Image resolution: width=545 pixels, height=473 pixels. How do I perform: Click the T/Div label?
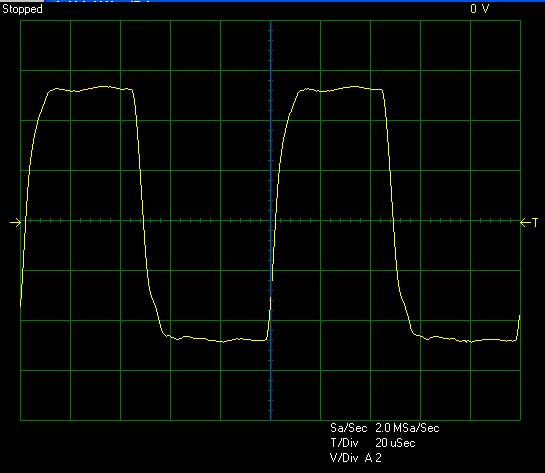pyautogui.click(x=344, y=443)
